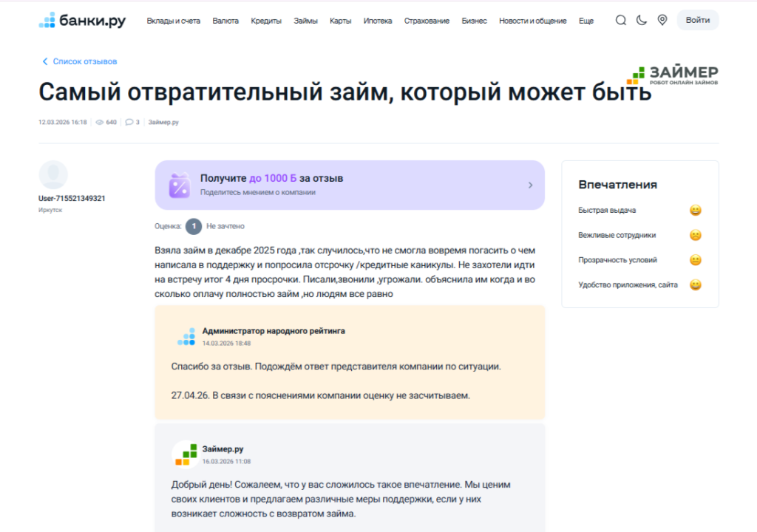The width and height of the screenshot is (757, 532).
Task: Click the city label Иркутск
Action: point(50,210)
